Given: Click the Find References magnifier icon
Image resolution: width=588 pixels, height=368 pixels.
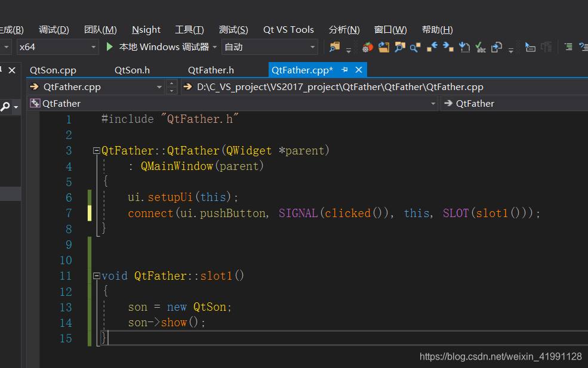Looking at the screenshot, I should tap(415, 47).
